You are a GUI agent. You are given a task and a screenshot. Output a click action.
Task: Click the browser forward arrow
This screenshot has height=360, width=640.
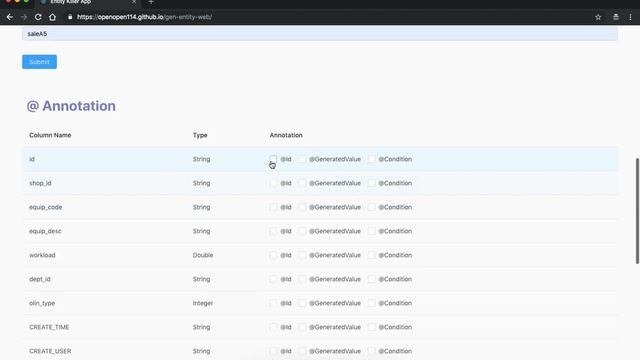tap(24, 17)
